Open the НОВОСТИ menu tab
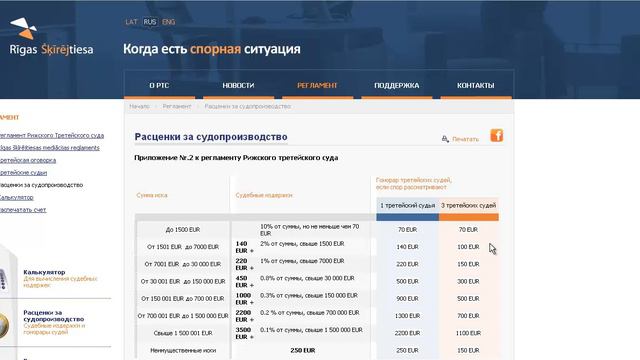 tap(238, 85)
